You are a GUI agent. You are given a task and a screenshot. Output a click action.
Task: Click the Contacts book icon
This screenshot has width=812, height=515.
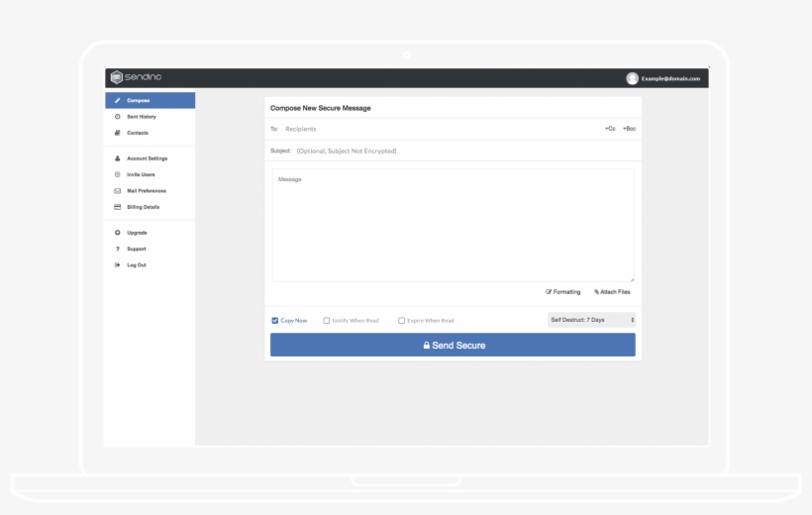pyautogui.click(x=118, y=133)
